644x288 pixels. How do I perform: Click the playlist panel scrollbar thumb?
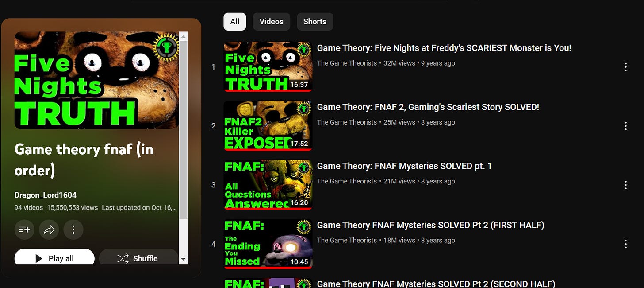coord(184,129)
